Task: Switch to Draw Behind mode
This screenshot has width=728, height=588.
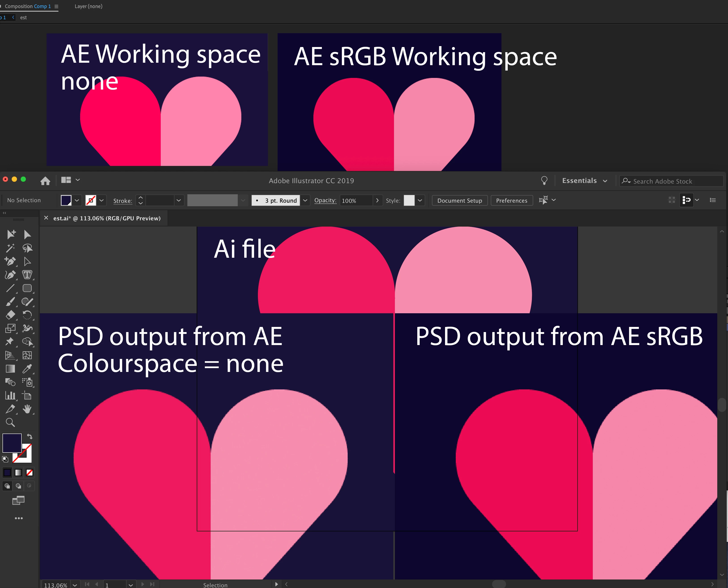Action: 18,486
